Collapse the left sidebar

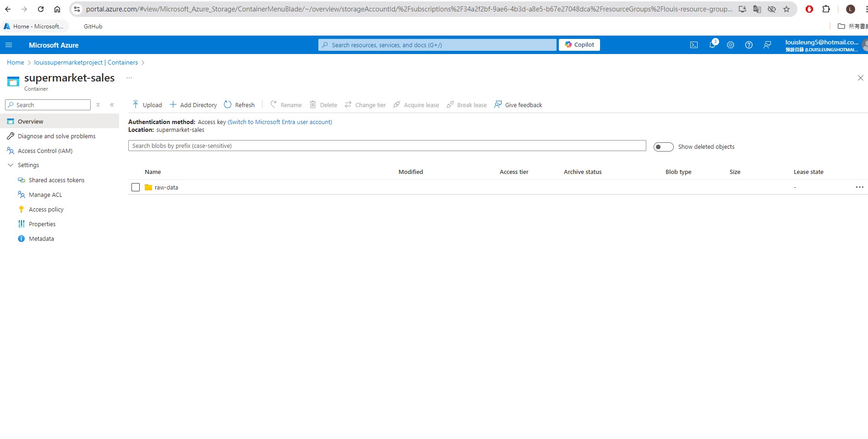(112, 104)
